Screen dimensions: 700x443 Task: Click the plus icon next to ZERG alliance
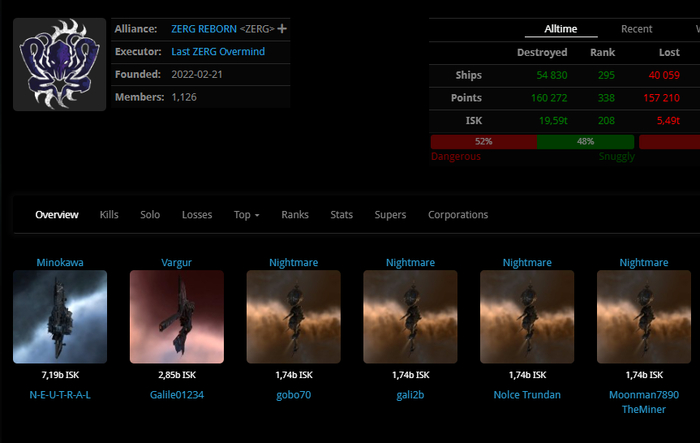282,29
